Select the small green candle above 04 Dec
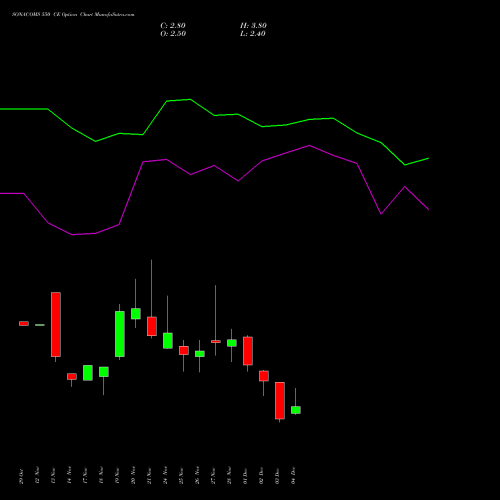The width and height of the screenshot is (500, 500). click(296, 410)
